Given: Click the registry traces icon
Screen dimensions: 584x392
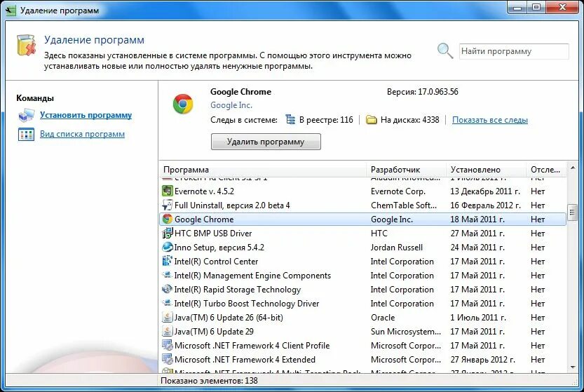Looking at the screenshot, I should pyautogui.click(x=290, y=120).
